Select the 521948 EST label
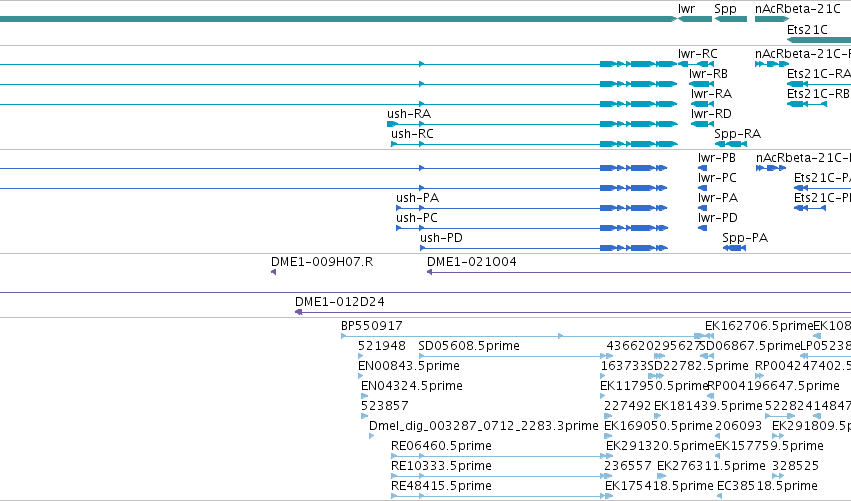Screen dimensions: 851x501 (x=382, y=346)
